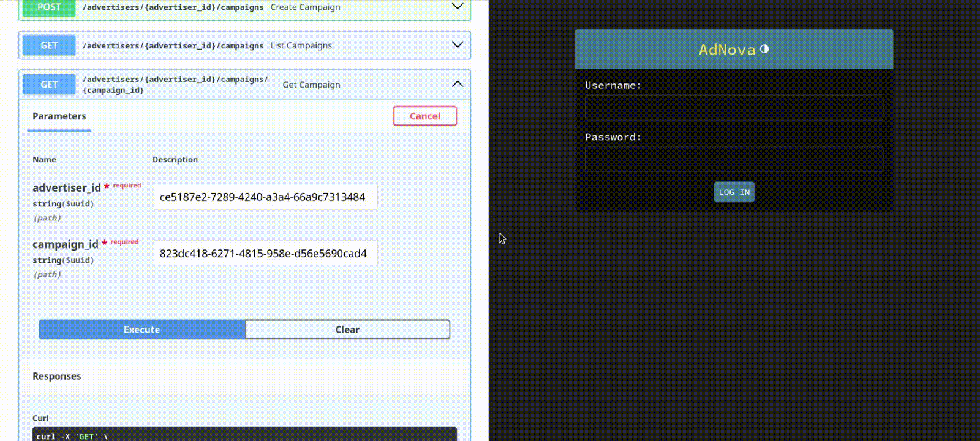Click the 'Create Campaign' summary text
The height and width of the screenshot is (441, 980).
pyautogui.click(x=306, y=7)
